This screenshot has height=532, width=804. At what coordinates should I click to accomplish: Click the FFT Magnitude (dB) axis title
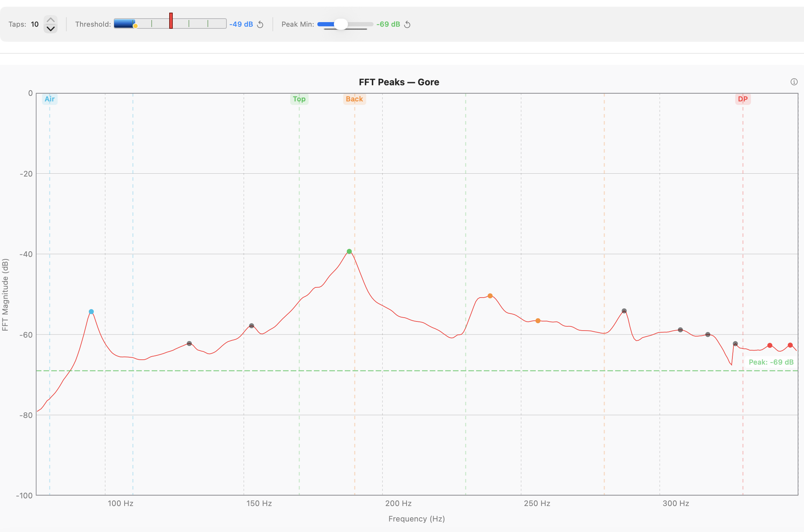point(5,295)
